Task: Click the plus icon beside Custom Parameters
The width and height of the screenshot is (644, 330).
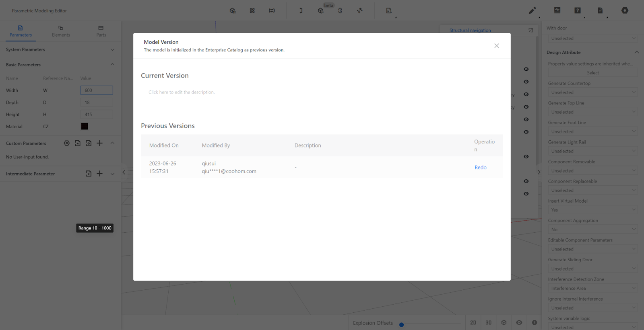Action: (100, 143)
